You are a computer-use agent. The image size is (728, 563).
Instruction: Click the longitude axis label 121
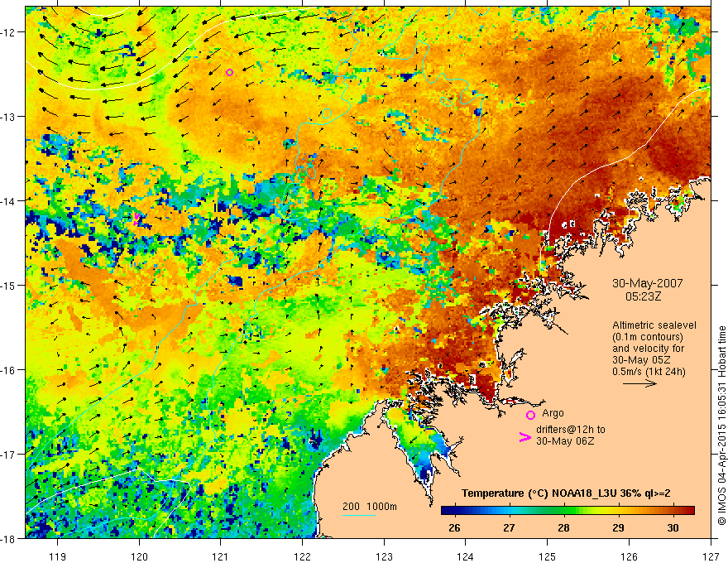click(220, 556)
